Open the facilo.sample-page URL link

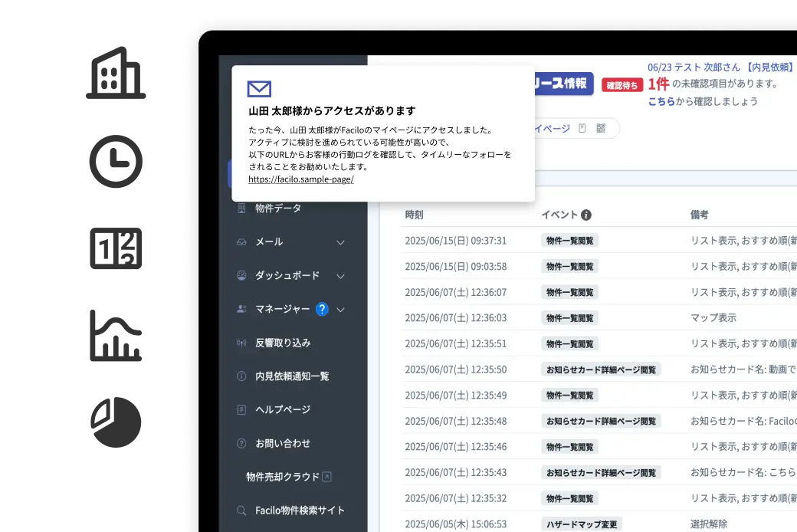coord(301,179)
